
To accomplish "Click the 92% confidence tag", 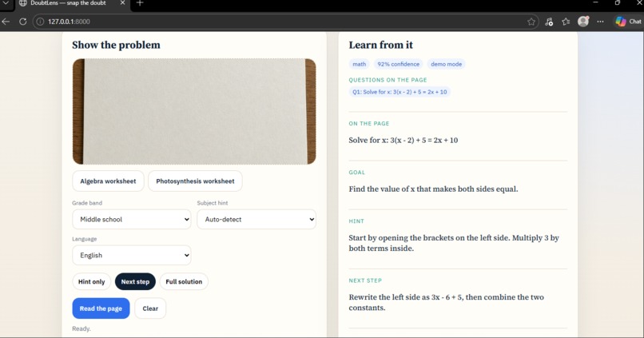I will (399, 64).
